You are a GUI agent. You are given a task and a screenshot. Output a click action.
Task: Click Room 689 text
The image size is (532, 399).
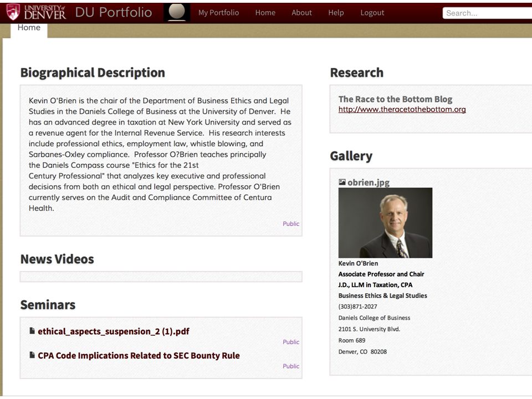point(352,340)
